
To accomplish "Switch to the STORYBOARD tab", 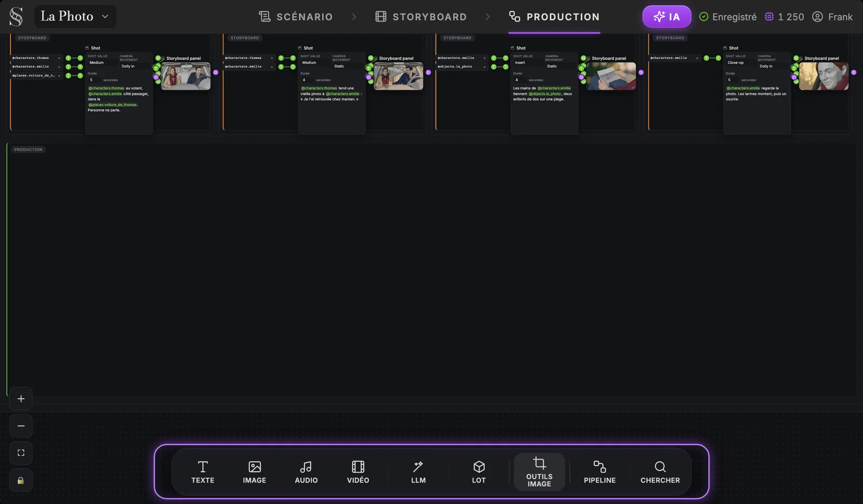I will [421, 17].
